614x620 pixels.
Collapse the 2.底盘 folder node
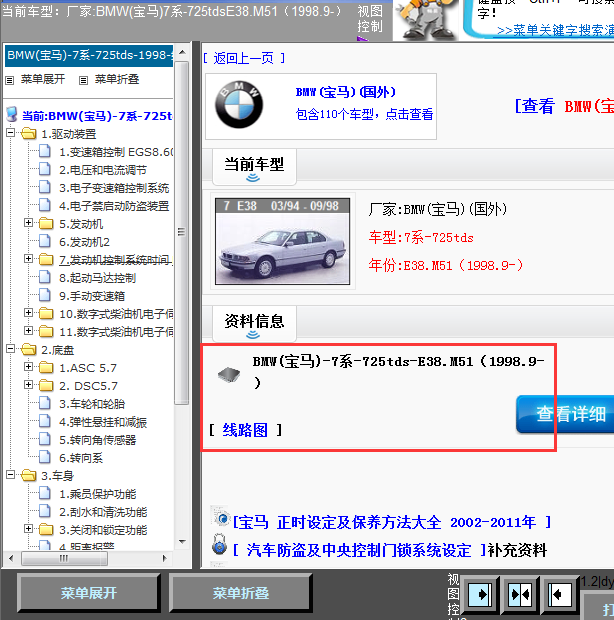(11, 349)
